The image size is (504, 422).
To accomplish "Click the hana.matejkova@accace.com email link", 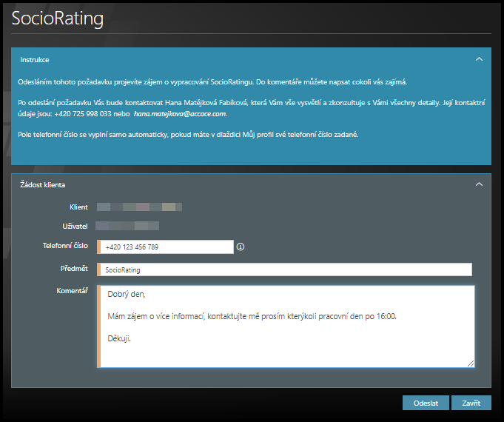I will pyautogui.click(x=180, y=114).
